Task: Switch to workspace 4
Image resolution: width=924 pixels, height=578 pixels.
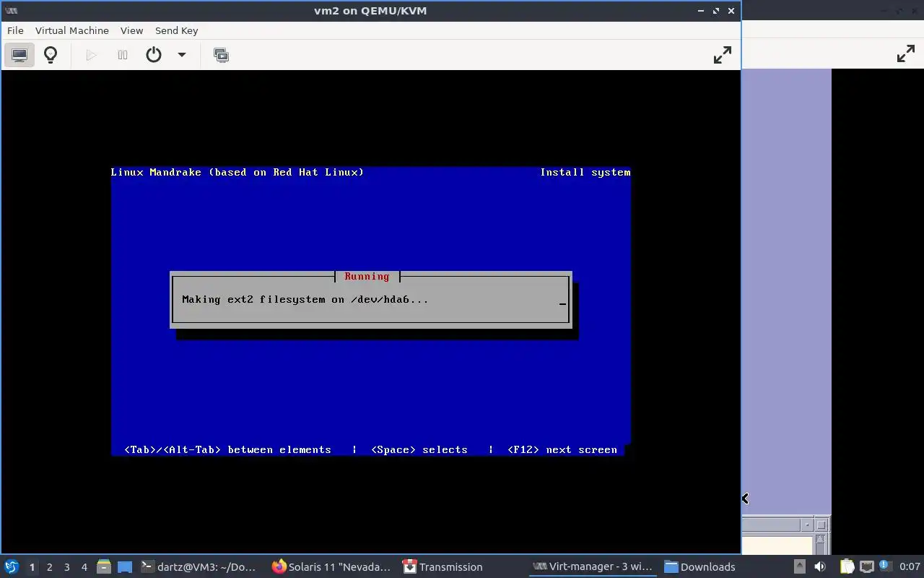Action: [84, 567]
